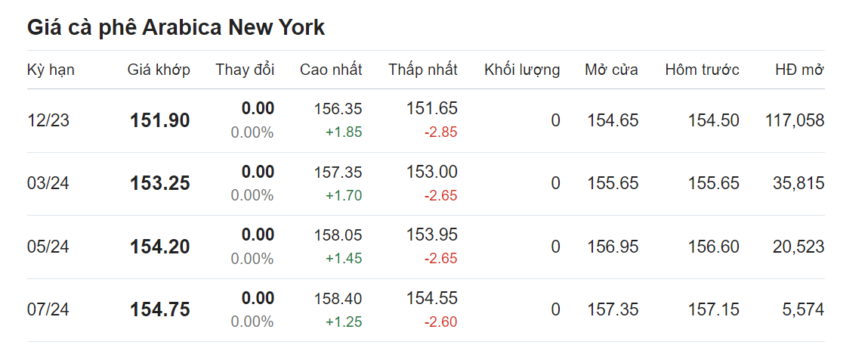Select the "Thấp nhất" column header

(x=423, y=70)
